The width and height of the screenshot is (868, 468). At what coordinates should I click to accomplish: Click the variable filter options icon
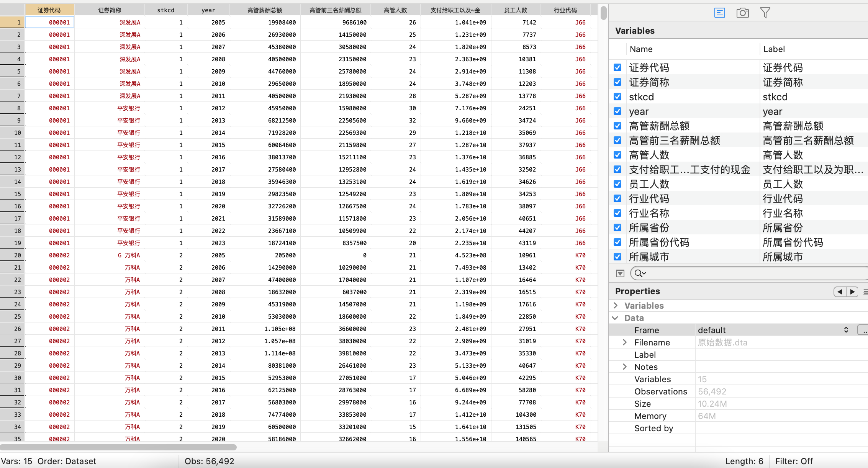(x=620, y=273)
